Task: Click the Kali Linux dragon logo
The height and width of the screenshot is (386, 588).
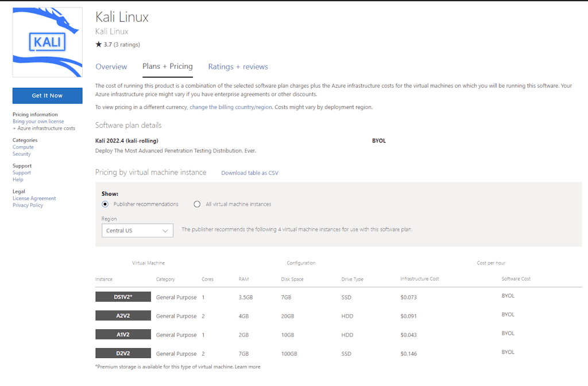Action: [x=47, y=42]
